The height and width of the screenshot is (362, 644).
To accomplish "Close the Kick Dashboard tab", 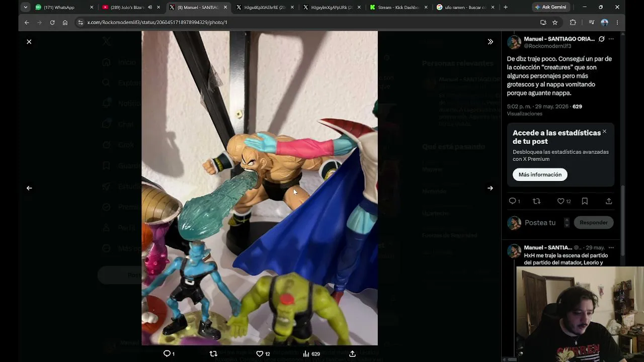I will click(x=426, y=8).
